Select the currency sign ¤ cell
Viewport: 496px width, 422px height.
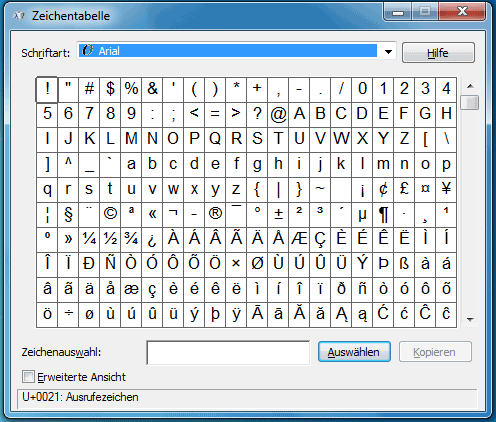click(x=425, y=190)
